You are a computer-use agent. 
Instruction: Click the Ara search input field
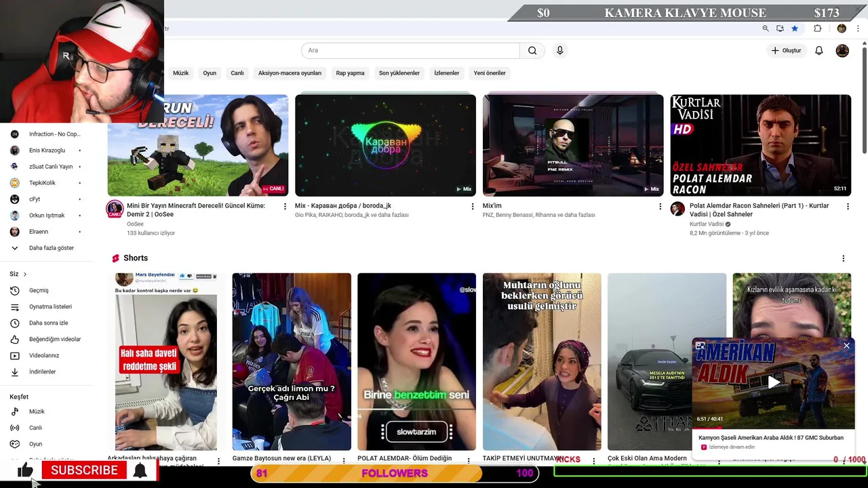coord(410,50)
